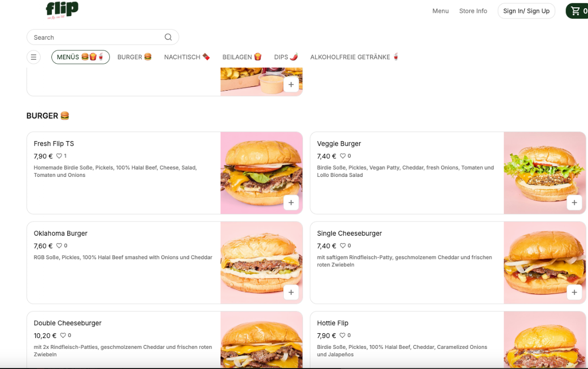
Task: Click Sign In/ Sign Up button
Action: click(x=526, y=11)
